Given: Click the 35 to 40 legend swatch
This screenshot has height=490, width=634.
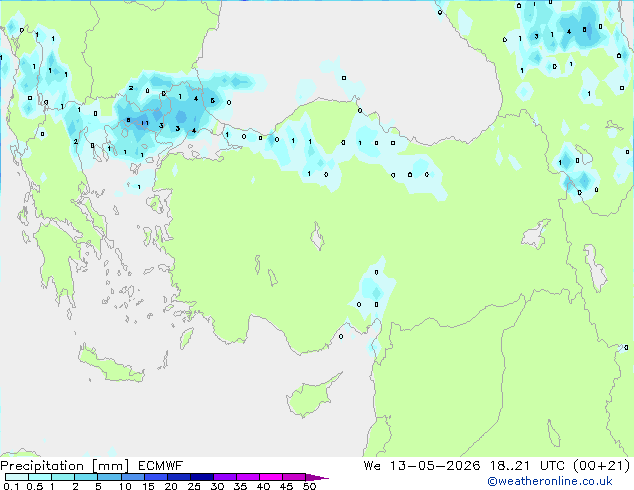Looking at the screenshot, I should (248, 477).
